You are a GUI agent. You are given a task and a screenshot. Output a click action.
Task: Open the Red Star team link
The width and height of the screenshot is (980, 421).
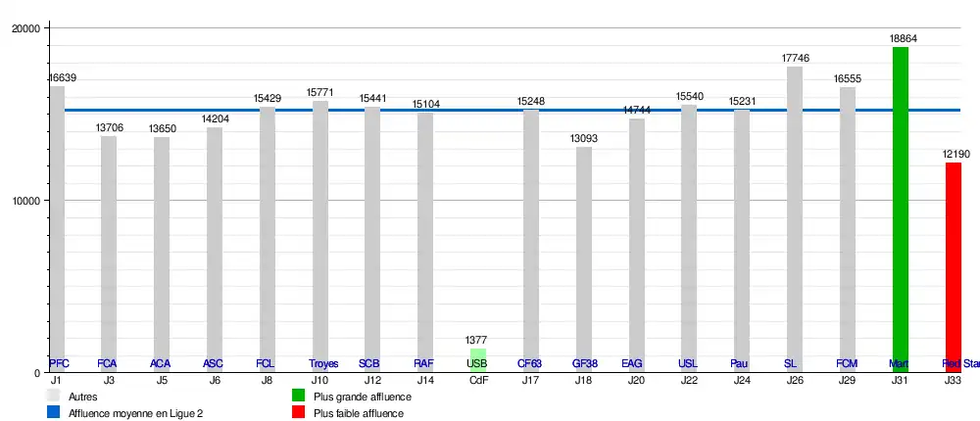[x=960, y=364]
